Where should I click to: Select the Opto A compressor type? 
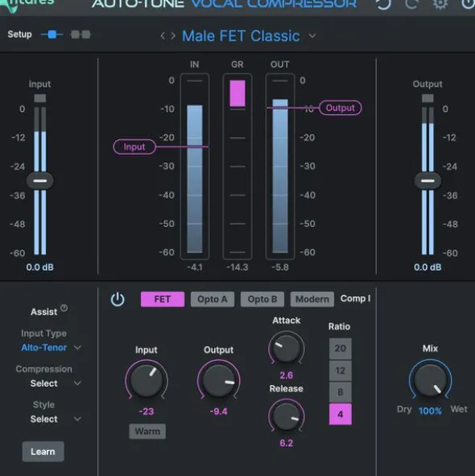tap(213, 300)
